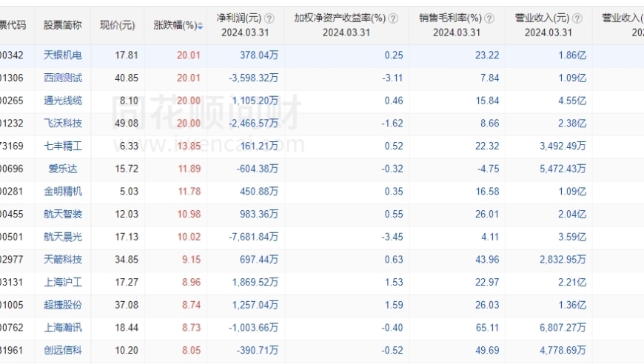Sort by 现价(元) column header
This screenshot has width=644, height=364.
tap(118, 25)
